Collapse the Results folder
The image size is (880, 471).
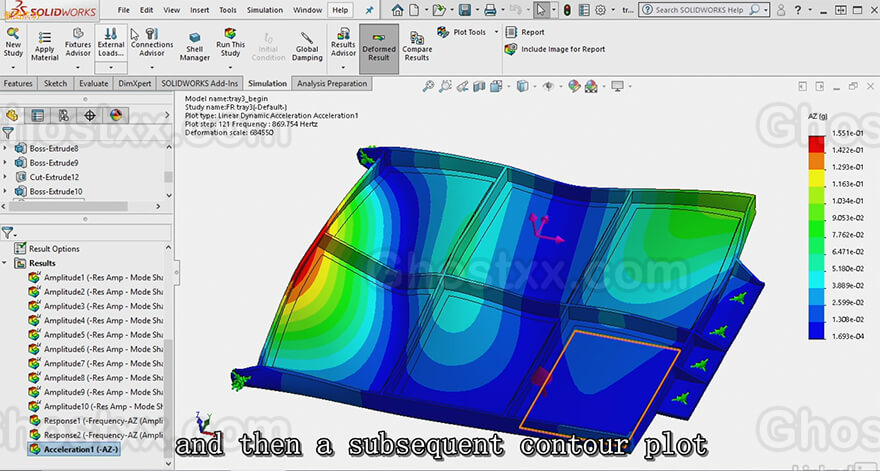[x=4, y=263]
